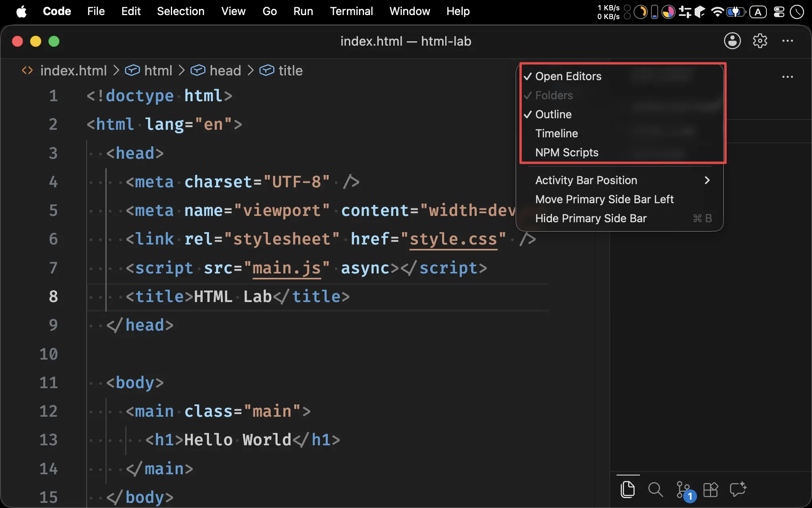
Task: Click line number 1 in gutter
Action: point(53,96)
